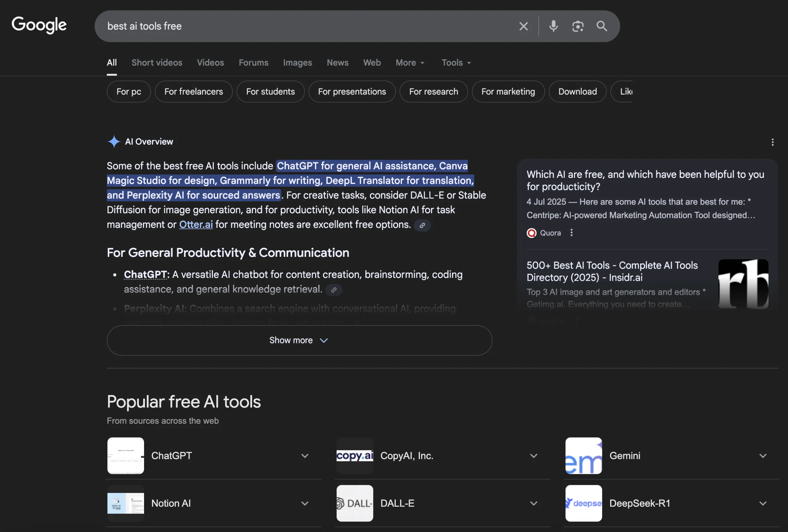Click the ChatGPT underlined term in bullet list
Screen dimensions: 788x532
[146, 274]
